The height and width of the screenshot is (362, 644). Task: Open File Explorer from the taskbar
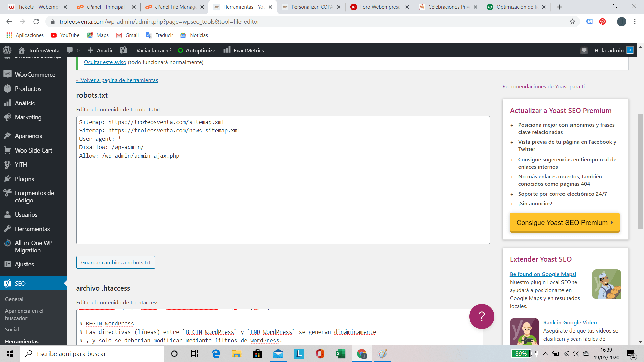[236, 354]
